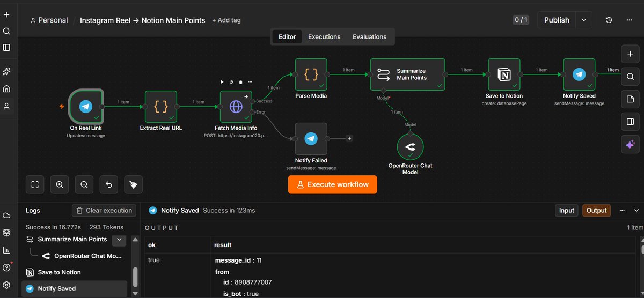Open log panel more options dots
Screen dimensions: 644x298
point(623,211)
